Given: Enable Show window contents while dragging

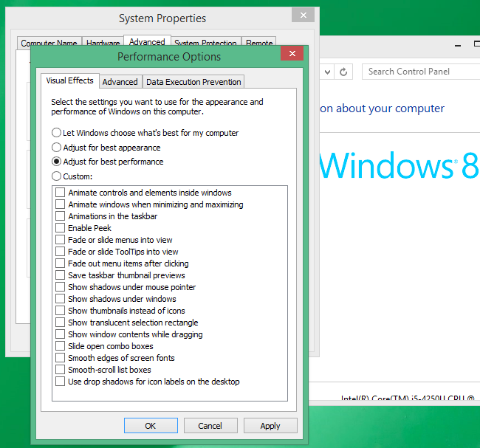Looking at the screenshot, I should 61,334.
